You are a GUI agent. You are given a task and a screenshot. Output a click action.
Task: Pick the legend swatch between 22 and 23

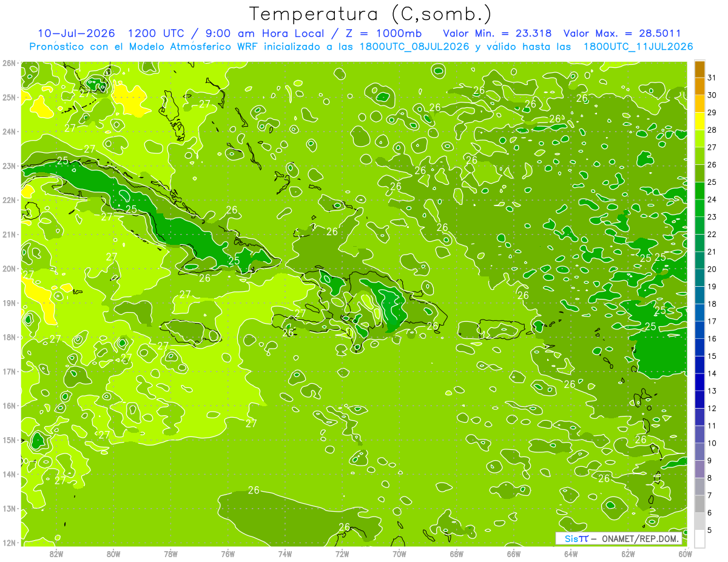click(x=699, y=226)
